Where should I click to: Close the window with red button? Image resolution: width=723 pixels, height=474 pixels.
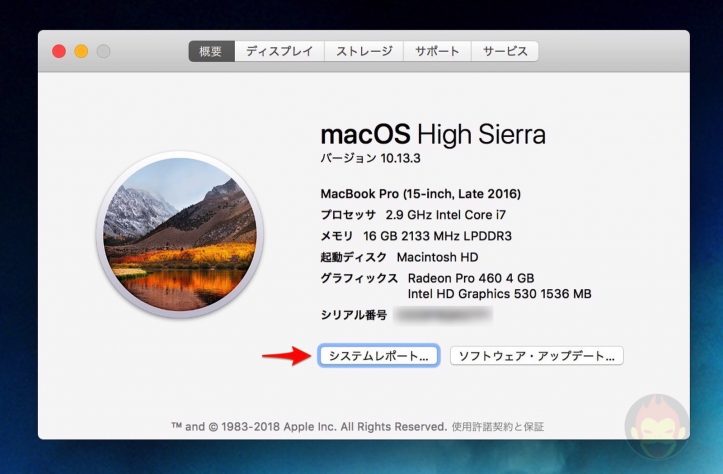tap(59, 51)
